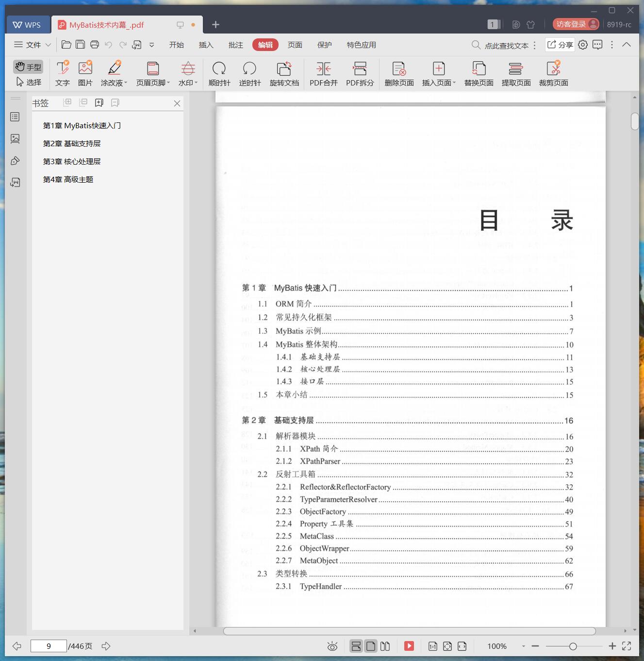Expand quick access toolbar dropdown arrow
The width and height of the screenshot is (644, 661).
151,45
